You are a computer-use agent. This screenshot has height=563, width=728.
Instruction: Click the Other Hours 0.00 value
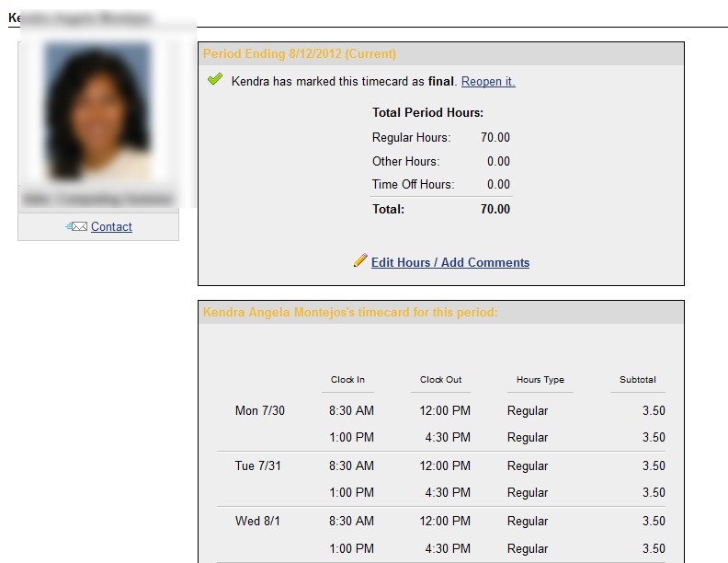coord(498,161)
